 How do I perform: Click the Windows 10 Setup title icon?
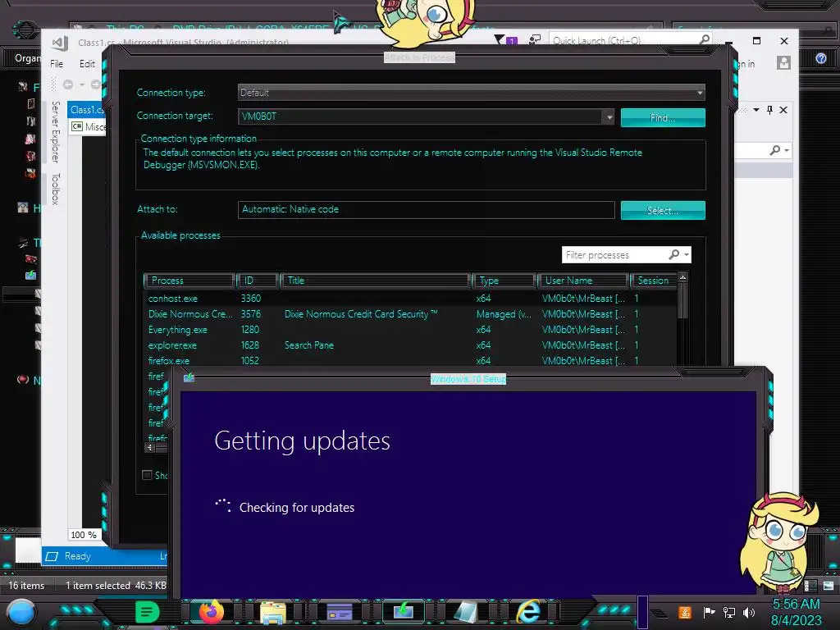pos(189,378)
